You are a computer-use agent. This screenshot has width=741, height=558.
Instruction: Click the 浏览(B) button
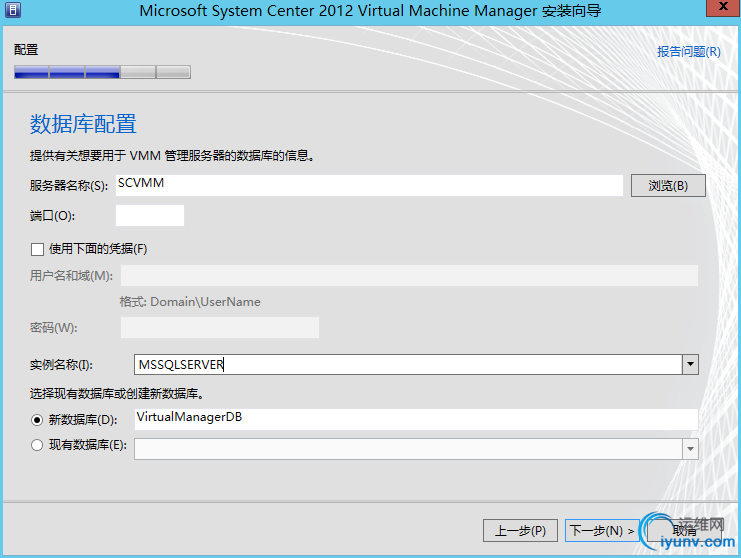[668, 186]
